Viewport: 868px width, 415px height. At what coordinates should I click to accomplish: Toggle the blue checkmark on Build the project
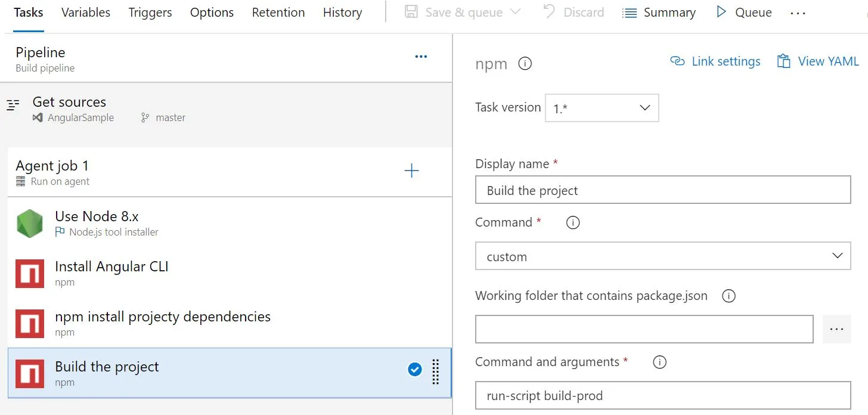tap(415, 370)
